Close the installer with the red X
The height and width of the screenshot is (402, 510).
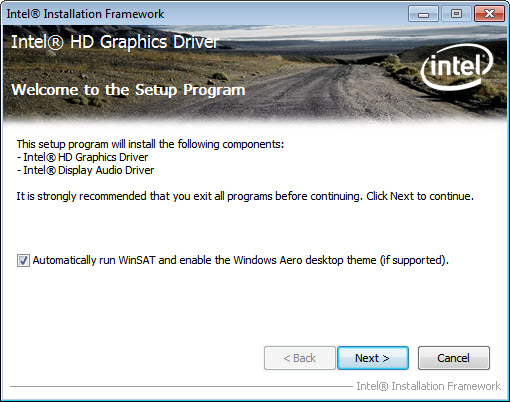[x=489, y=14]
